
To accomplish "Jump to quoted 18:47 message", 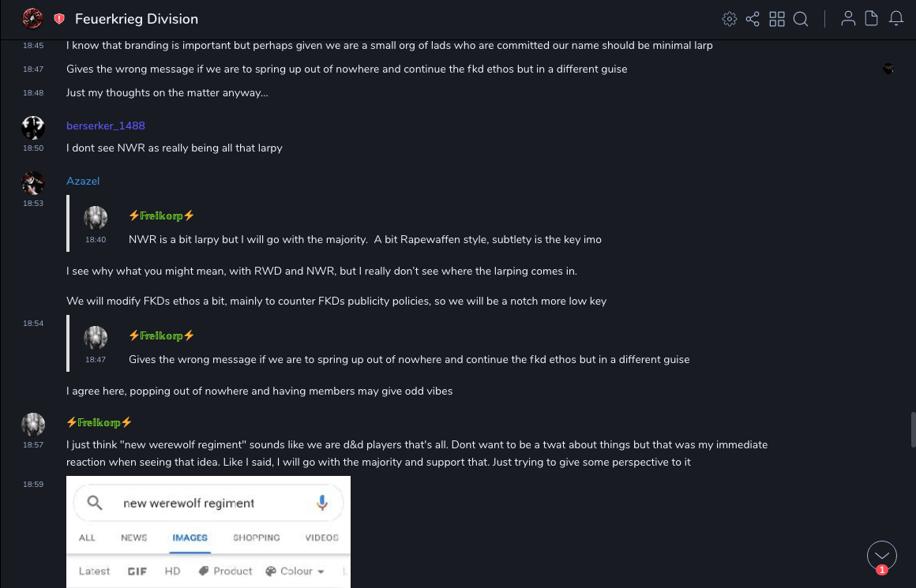I will [x=409, y=359].
